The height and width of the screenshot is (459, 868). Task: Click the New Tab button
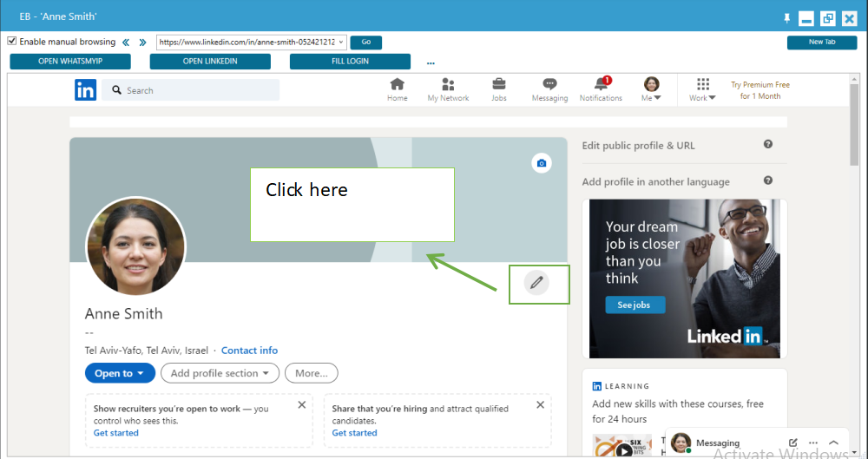tap(822, 42)
